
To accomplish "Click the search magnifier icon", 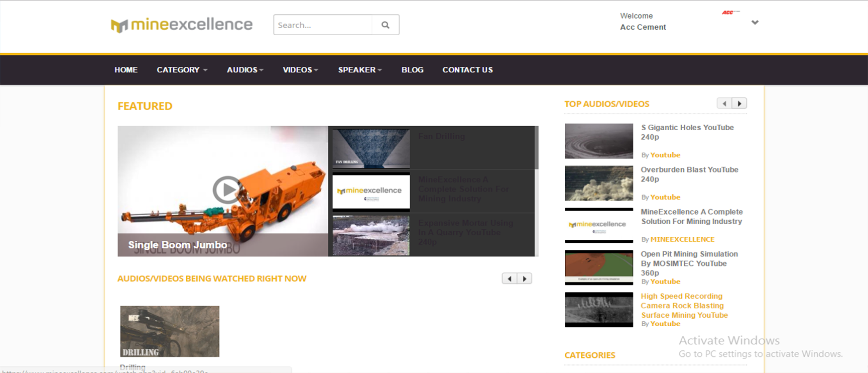I will click(385, 25).
